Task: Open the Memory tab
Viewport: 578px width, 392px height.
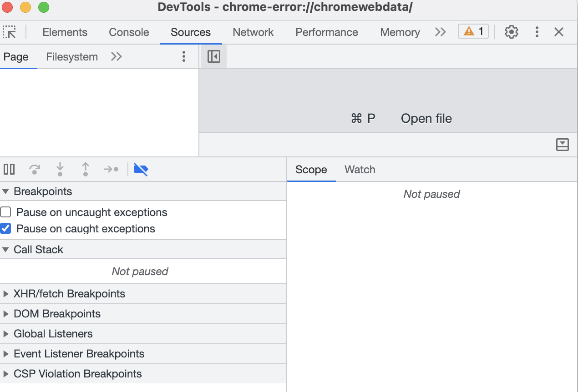Action: click(400, 32)
